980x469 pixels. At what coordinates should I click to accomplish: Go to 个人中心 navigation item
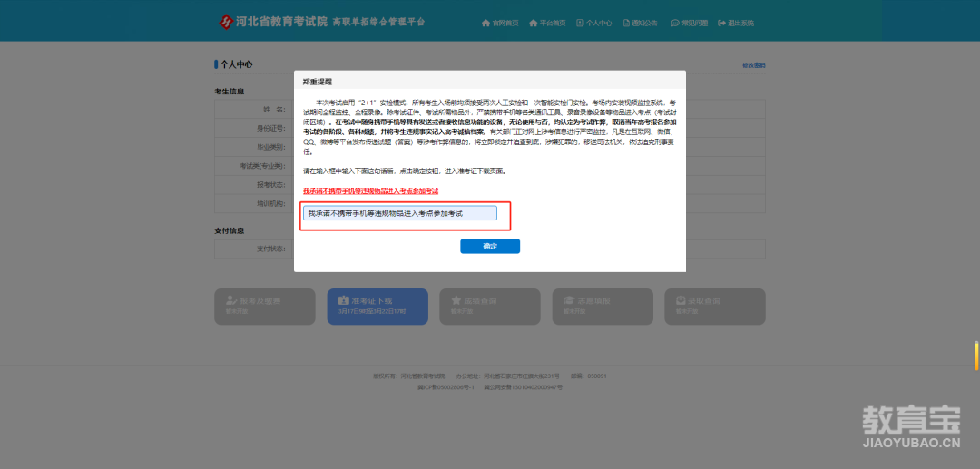pyautogui.click(x=594, y=23)
